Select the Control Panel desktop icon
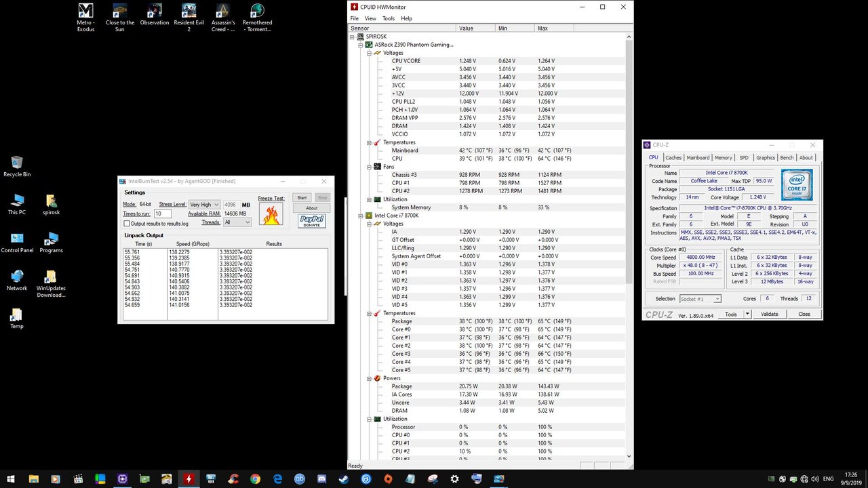 tap(17, 242)
